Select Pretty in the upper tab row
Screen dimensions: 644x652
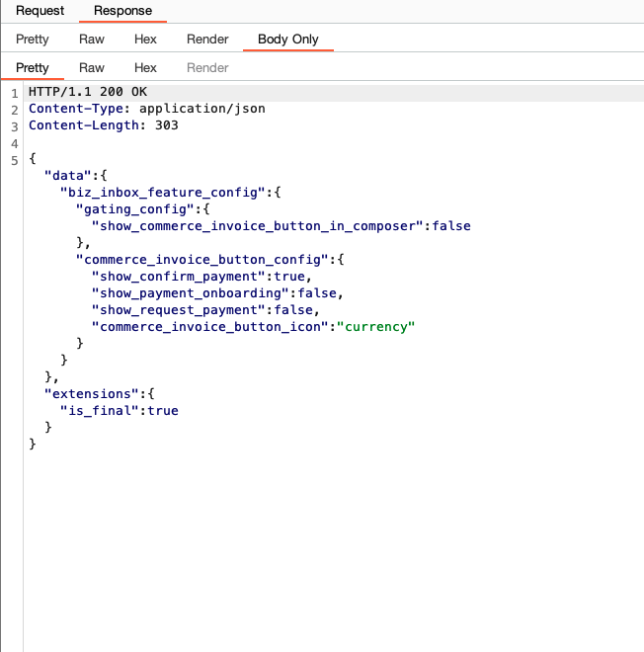click(33, 40)
